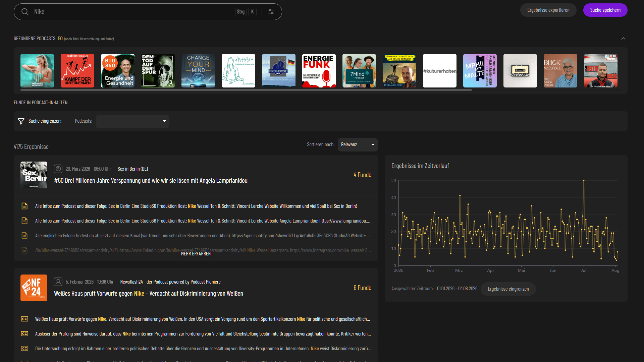
Task: Click the 'Ergebnisse im Zeitverlauf' chart heading
Action: tap(420, 166)
